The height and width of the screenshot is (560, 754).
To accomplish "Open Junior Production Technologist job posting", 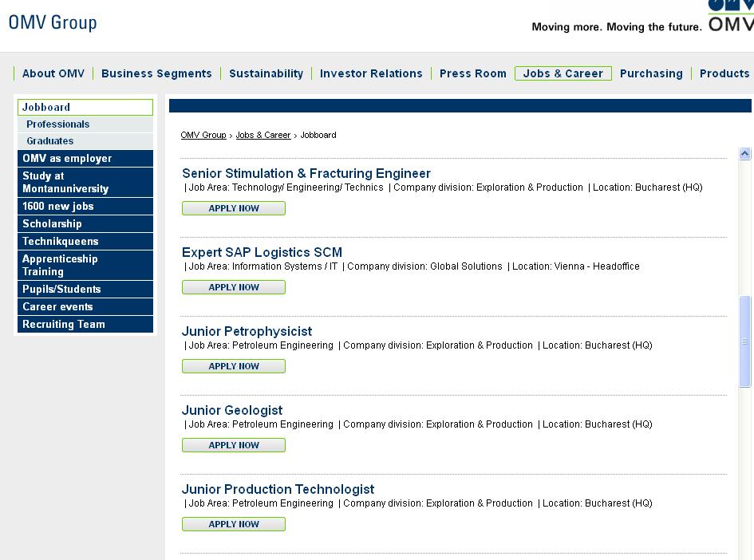I will 278,489.
